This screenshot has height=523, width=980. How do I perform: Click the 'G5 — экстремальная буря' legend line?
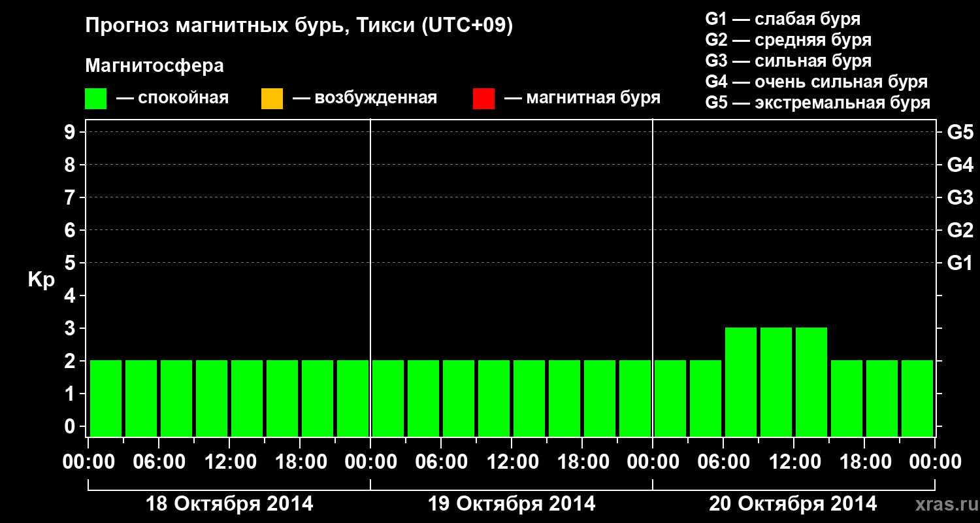pos(818,103)
